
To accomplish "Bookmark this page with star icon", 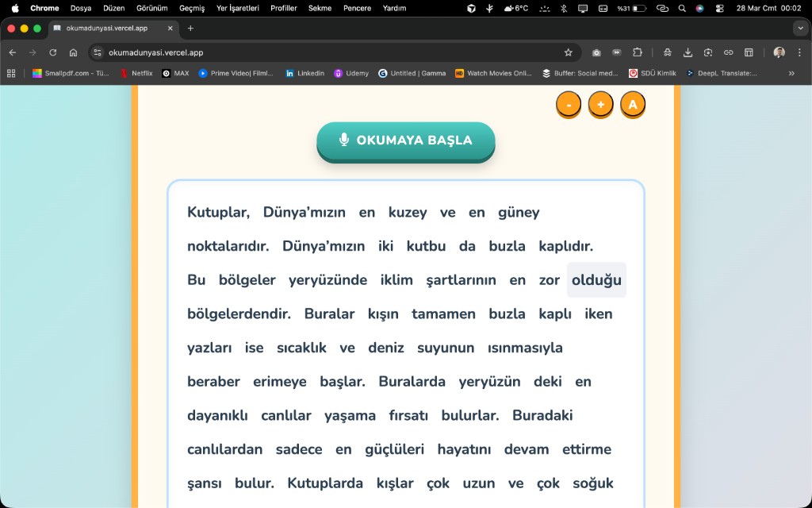I will (x=568, y=52).
